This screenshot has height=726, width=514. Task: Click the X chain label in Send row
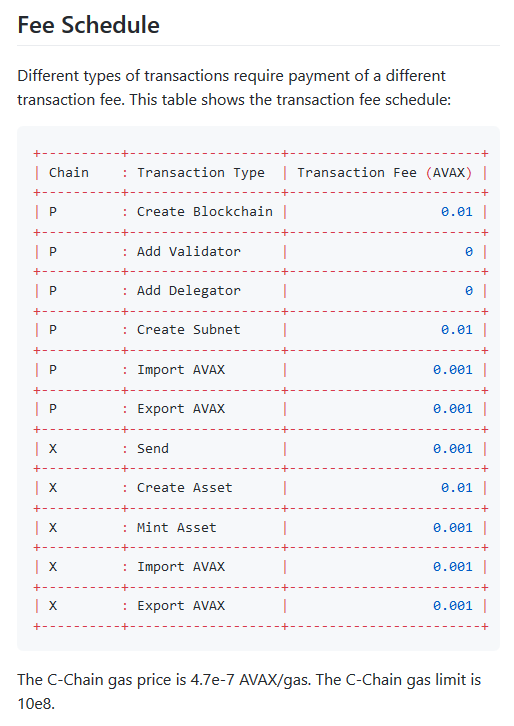pyautogui.click(x=53, y=448)
